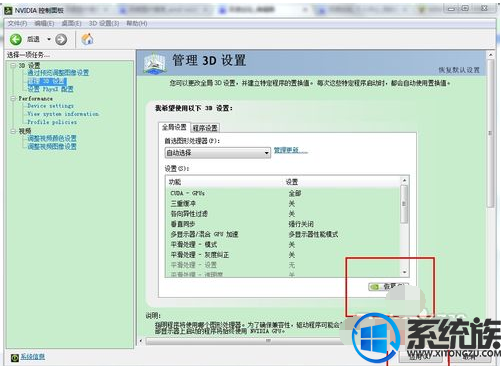Open the 自动选择 graphics processor dropdown
The height and width of the screenshot is (366, 501).
tap(218, 153)
